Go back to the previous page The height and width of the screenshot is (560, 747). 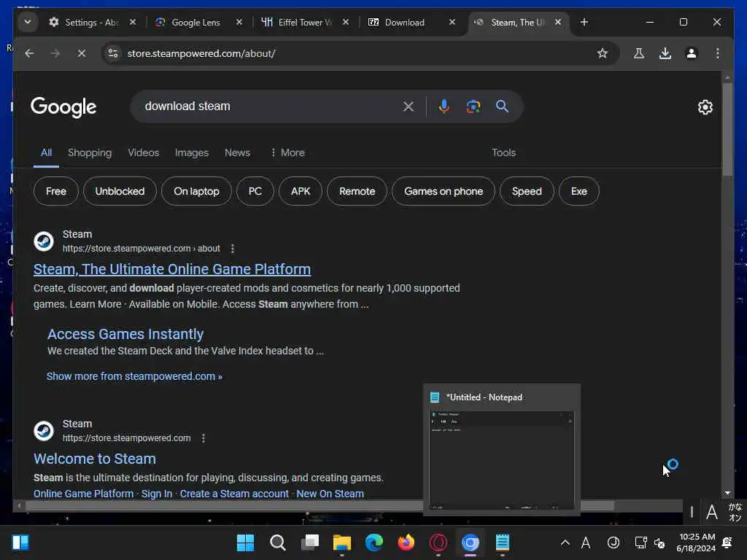29,53
